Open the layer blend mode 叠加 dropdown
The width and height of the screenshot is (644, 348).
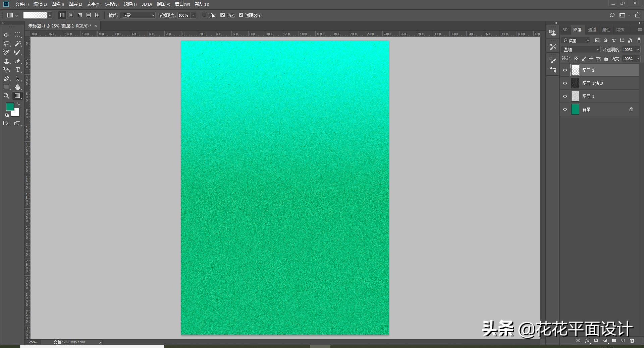pos(581,50)
